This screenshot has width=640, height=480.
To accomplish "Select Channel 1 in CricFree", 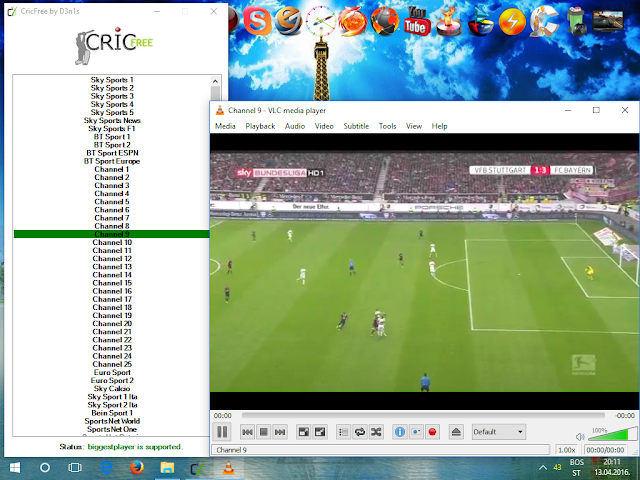I will (112, 169).
